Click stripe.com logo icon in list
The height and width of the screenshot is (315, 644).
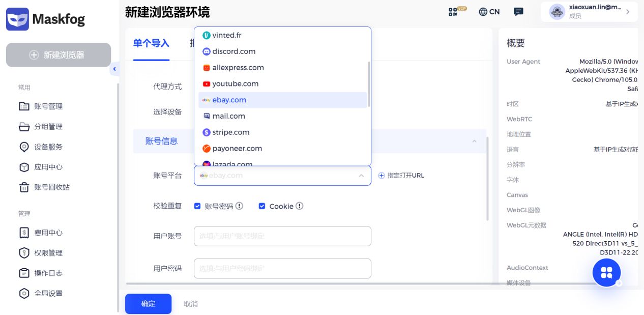point(207,132)
